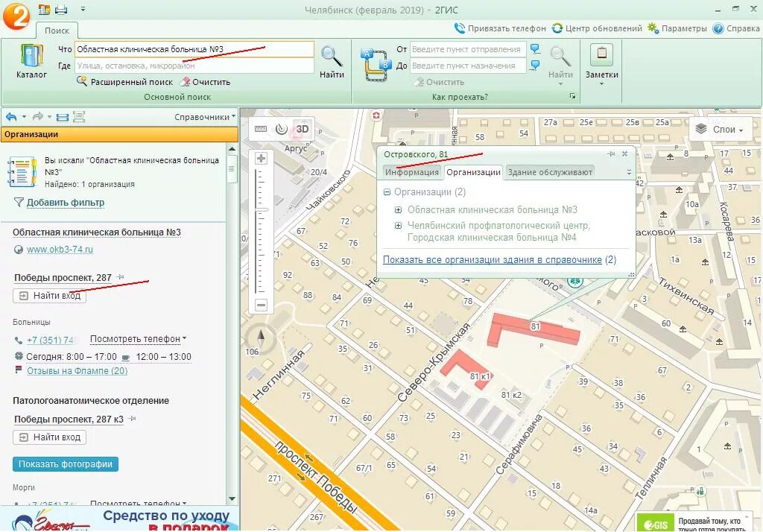Click Показать все организации здания link

click(x=492, y=259)
